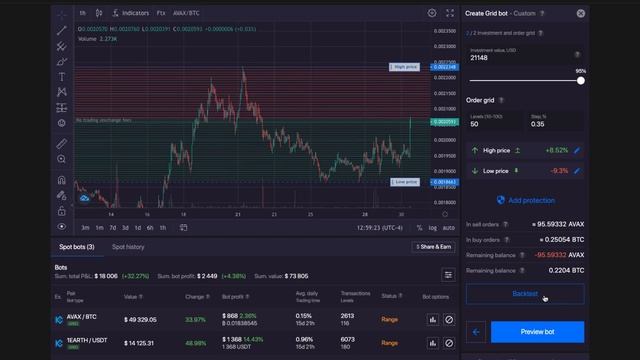Select the pitchfork drawing tool

(x=62, y=46)
